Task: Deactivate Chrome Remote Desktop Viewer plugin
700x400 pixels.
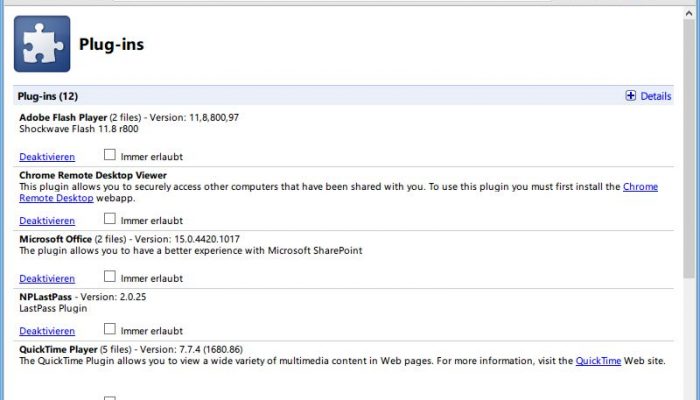Action: click(47, 221)
